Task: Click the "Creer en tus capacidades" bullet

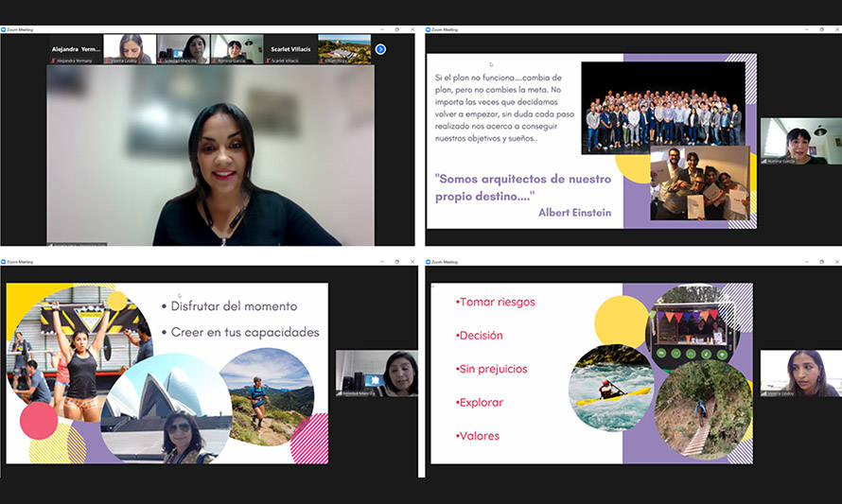Action: pos(240,332)
